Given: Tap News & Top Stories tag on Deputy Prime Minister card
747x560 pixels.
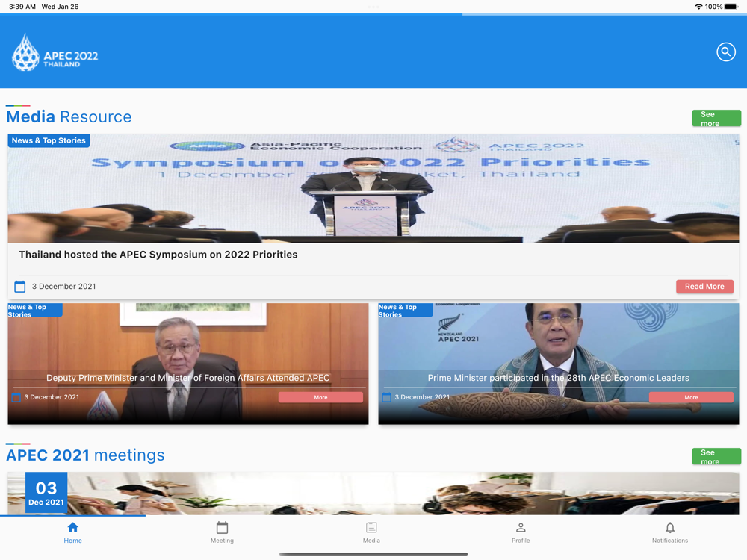Looking at the screenshot, I should coord(35,311).
